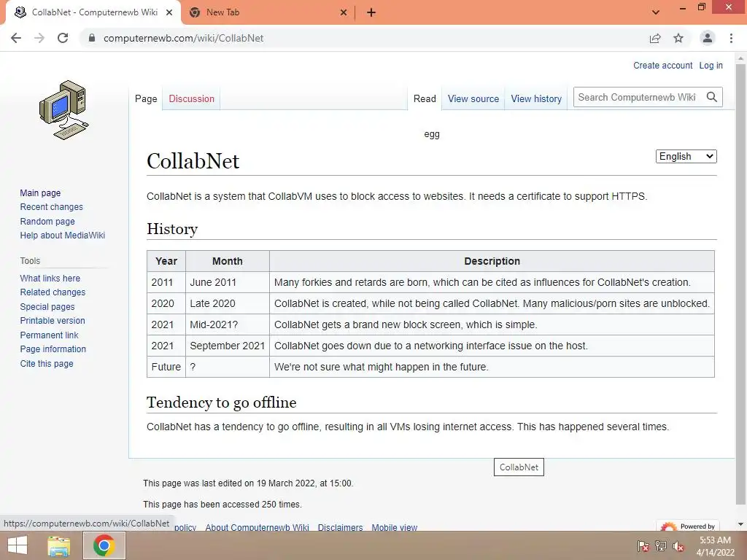The height and width of the screenshot is (560, 747).
Task: Open the English language dropdown
Action: (x=686, y=156)
